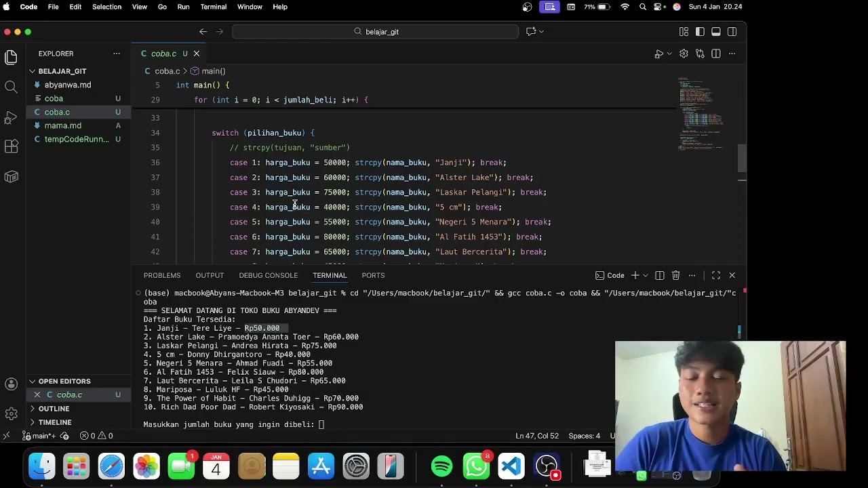The height and width of the screenshot is (488, 868).
Task: Run code with the debug play icon
Action: tap(658, 54)
